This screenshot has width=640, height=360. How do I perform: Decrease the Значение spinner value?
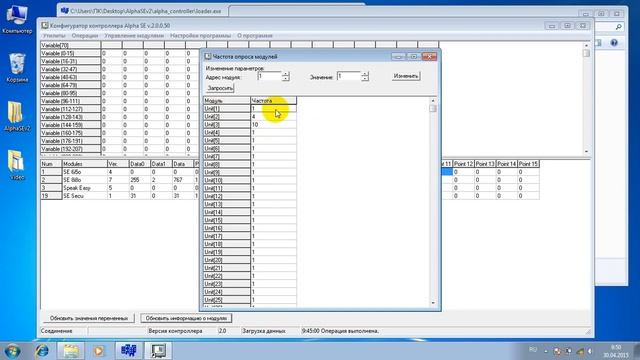365,78
